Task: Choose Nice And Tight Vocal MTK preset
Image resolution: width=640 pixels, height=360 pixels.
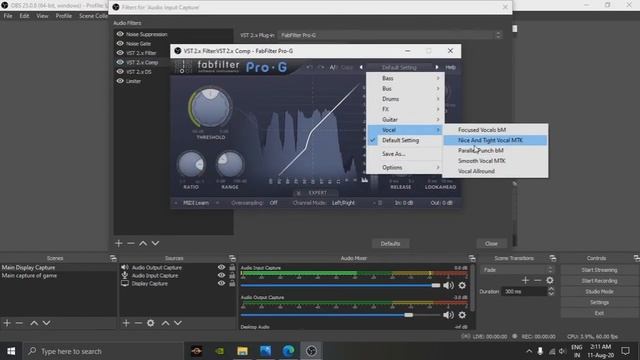Action: click(496, 140)
